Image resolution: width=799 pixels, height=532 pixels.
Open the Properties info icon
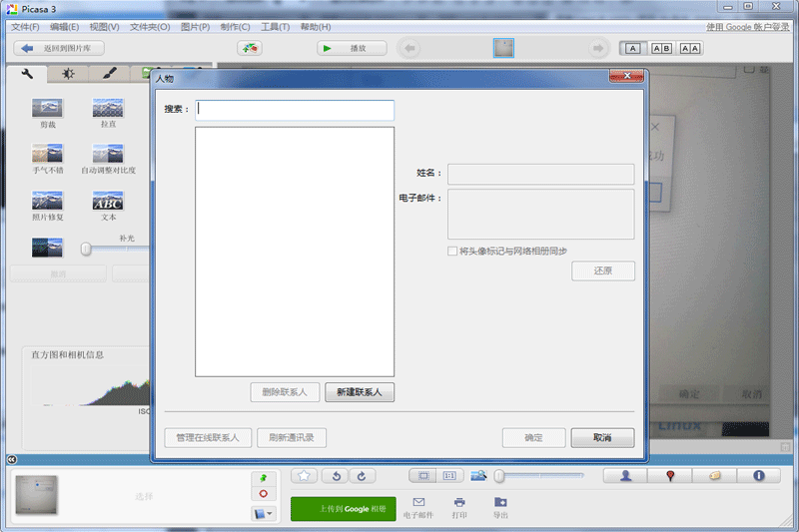(x=759, y=476)
